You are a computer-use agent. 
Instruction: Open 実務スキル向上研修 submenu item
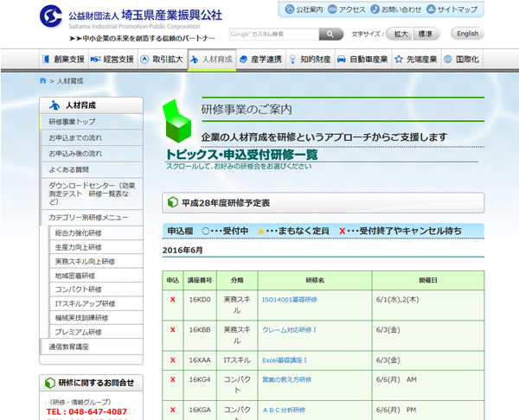click(x=96, y=262)
